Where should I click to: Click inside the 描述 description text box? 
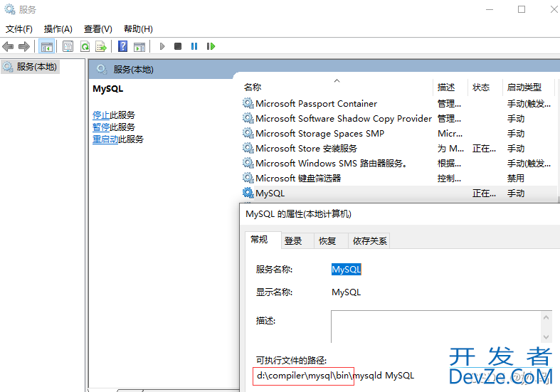[436, 327]
